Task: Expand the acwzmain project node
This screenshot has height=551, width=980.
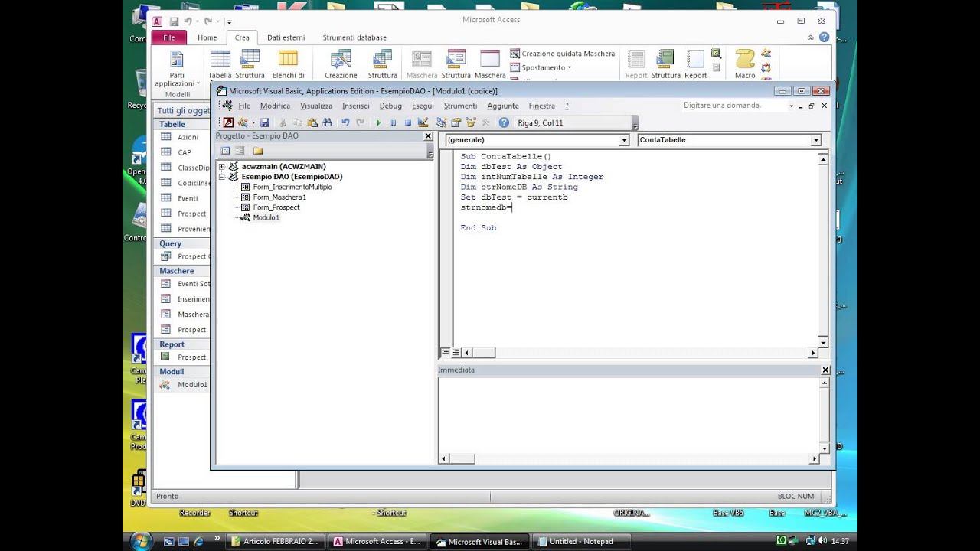Action: (x=222, y=166)
